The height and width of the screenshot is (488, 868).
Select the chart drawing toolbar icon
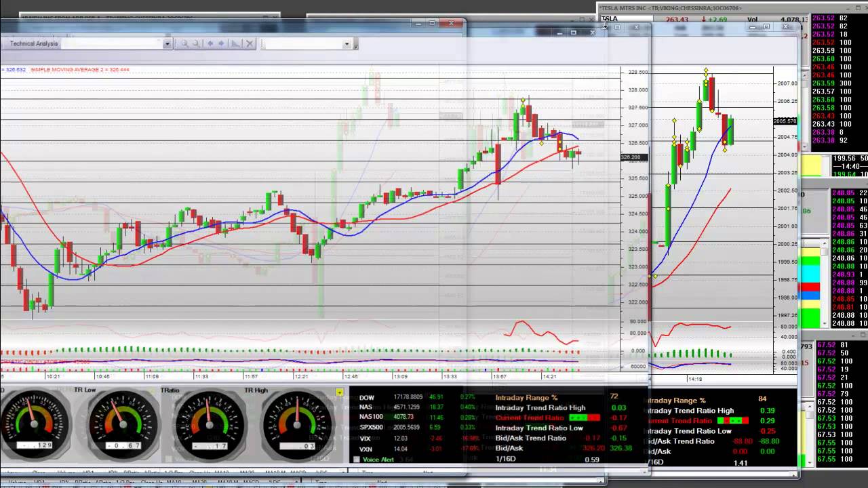(235, 43)
